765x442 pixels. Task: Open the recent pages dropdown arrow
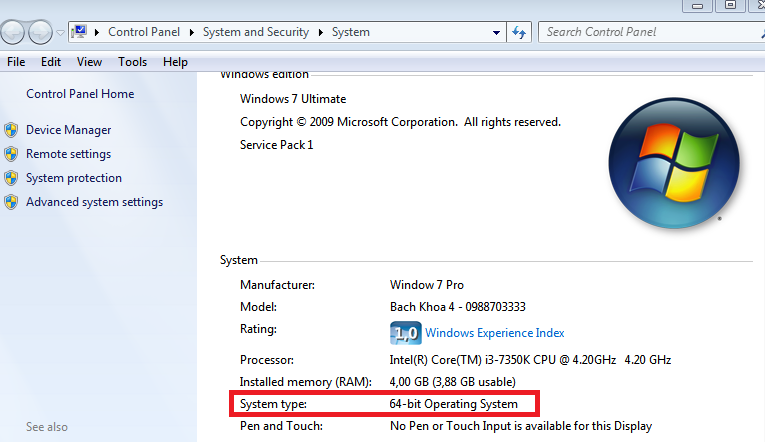pyautogui.click(x=60, y=33)
